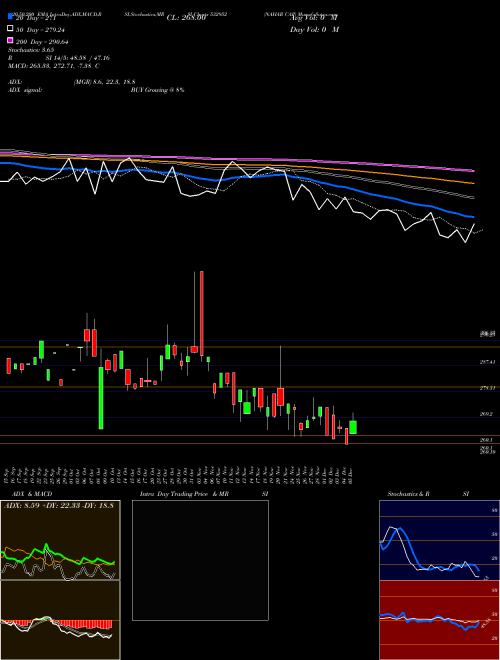Click the 'ADX: 8.59 +DY: 22.33 -DY: 18.8' header
The width and height of the screenshot is (500, 660).
click(x=59, y=505)
